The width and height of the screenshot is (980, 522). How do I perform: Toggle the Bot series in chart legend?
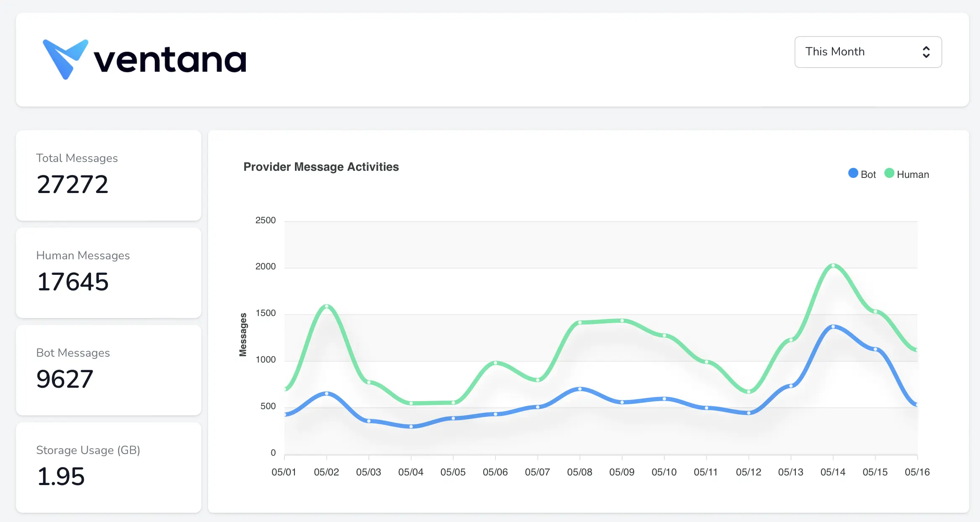[862, 174]
